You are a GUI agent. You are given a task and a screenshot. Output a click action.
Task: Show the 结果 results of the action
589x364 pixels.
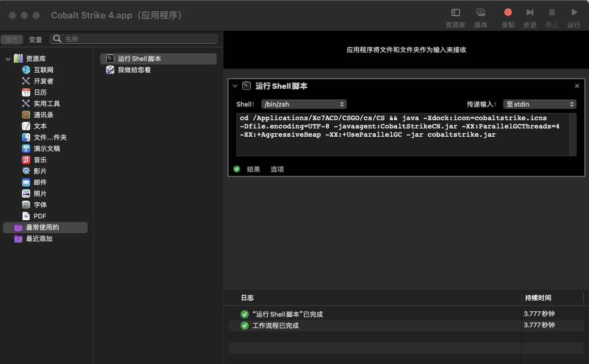pyautogui.click(x=254, y=169)
